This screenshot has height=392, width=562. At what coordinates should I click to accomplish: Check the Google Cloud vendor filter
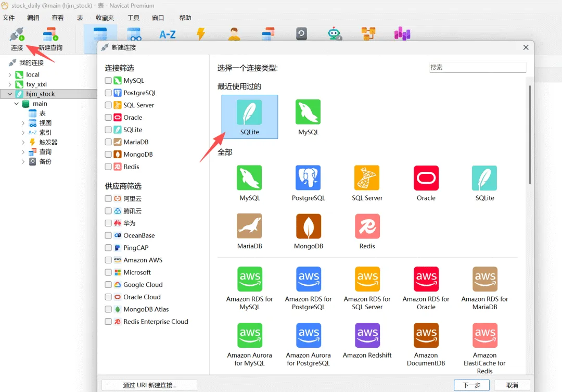(108, 284)
